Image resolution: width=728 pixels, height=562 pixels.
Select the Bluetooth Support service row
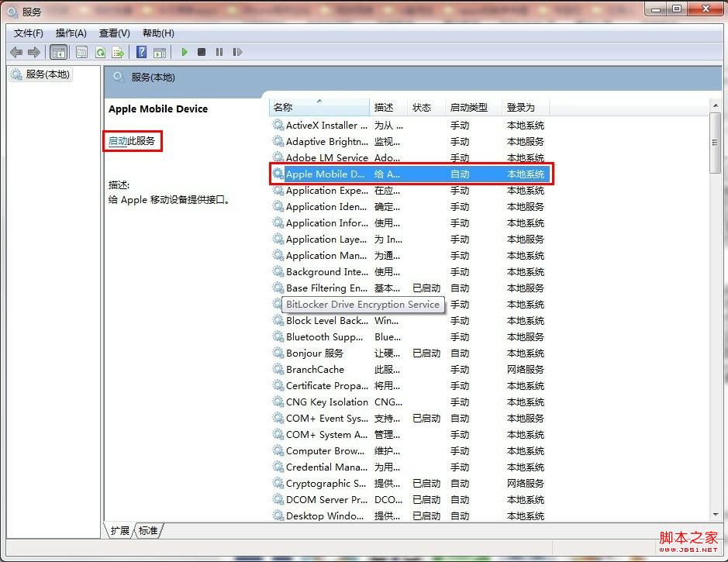pos(409,337)
